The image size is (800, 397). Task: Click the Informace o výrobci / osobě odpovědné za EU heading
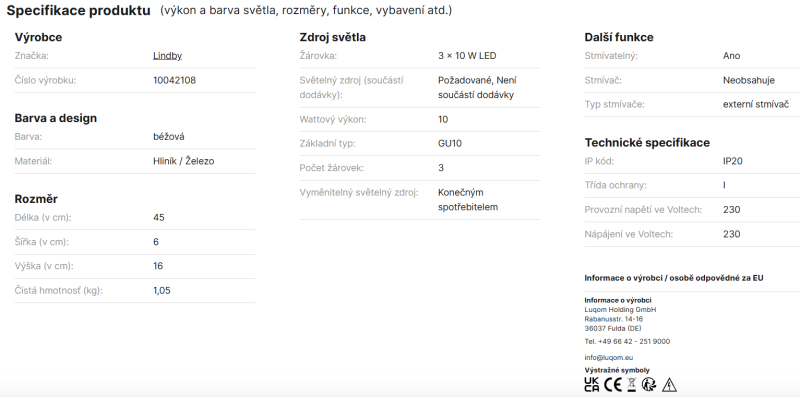click(674, 278)
